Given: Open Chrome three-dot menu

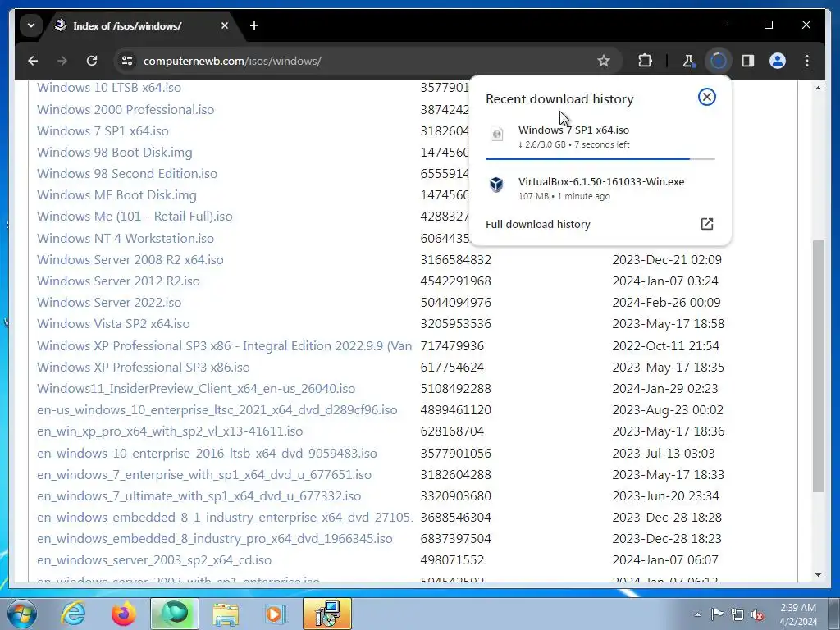Looking at the screenshot, I should pos(807,61).
